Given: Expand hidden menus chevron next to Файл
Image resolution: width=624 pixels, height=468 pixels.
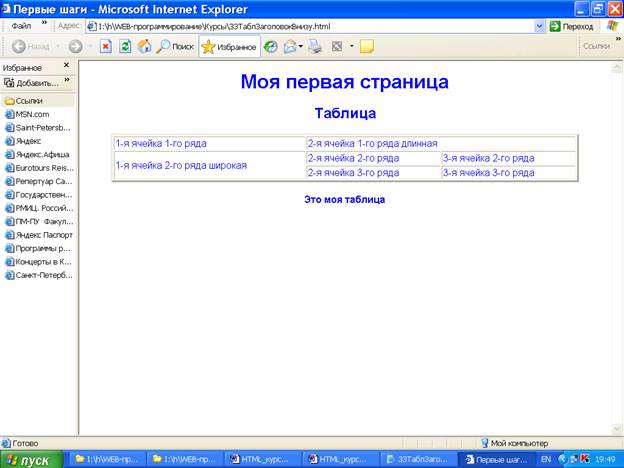Looking at the screenshot, I should click(x=44, y=23).
